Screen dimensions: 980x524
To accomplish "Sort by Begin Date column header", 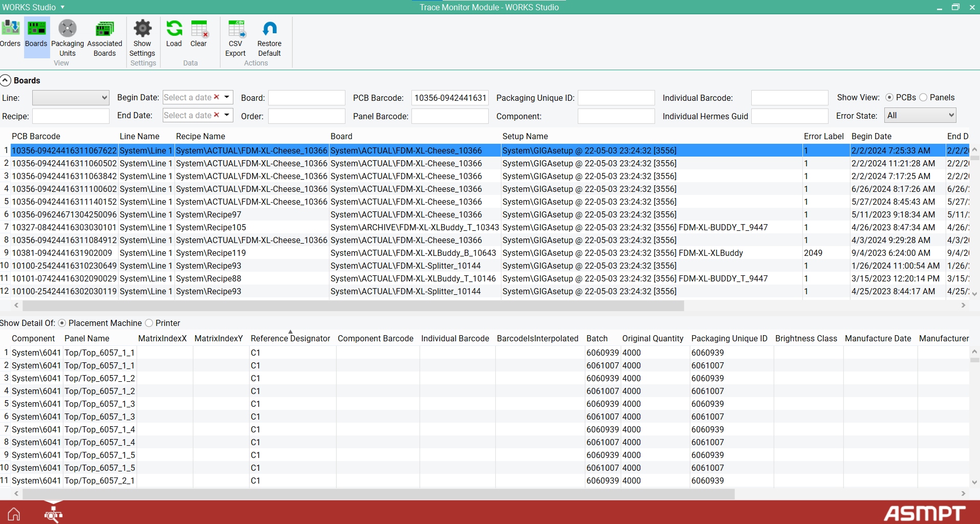I will tap(872, 136).
